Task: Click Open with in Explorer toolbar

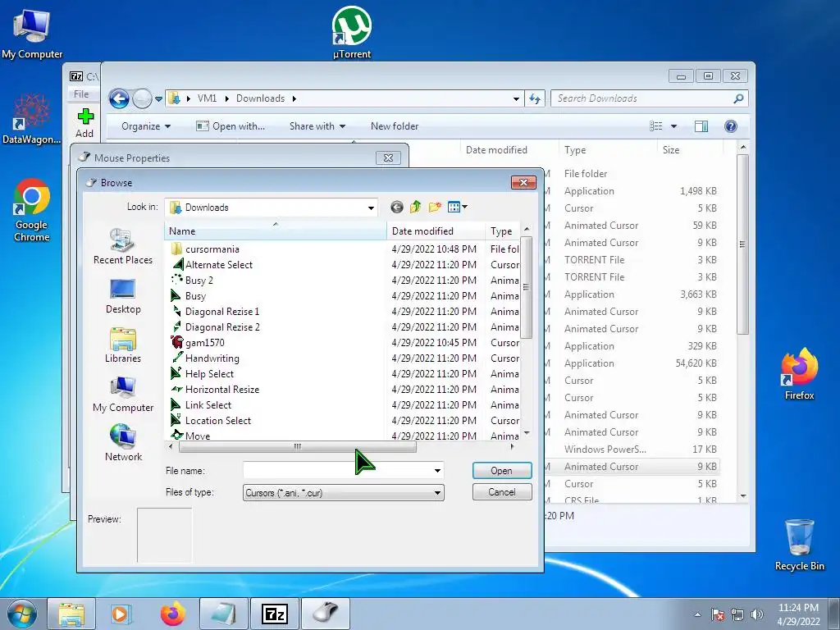Action: click(231, 126)
